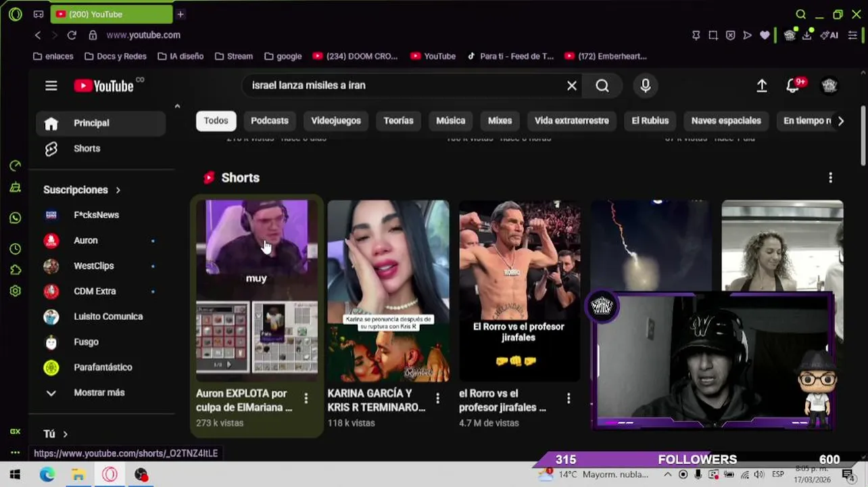Open Opera sidebar settings gear
868x487 pixels.
click(15, 291)
